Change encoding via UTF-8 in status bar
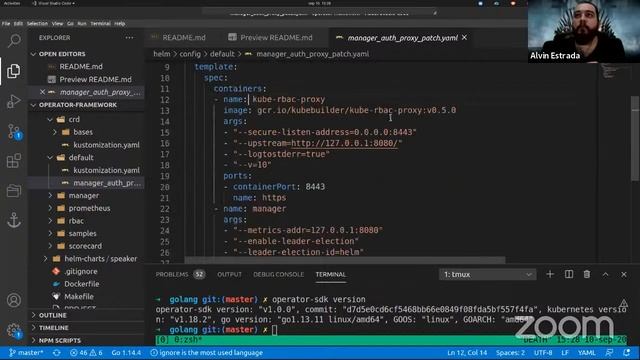This screenshot has width=640, height=360. (x=543, y=353)
